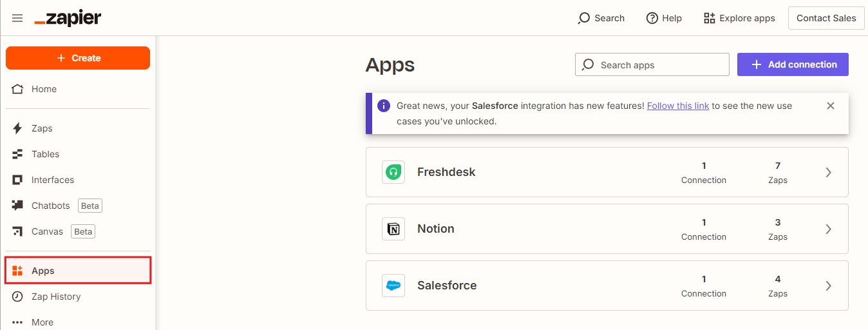Viewport: 868px width, 330px height.
Task: Open the Freshdesk app row
Action: pyautogui.click(x=607, y=172)
